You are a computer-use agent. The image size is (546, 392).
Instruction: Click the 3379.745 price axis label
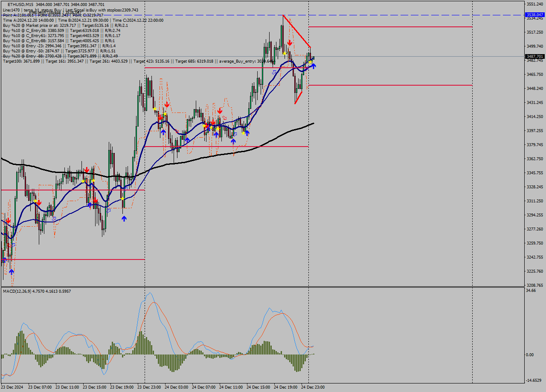click(x=535, y=144)
